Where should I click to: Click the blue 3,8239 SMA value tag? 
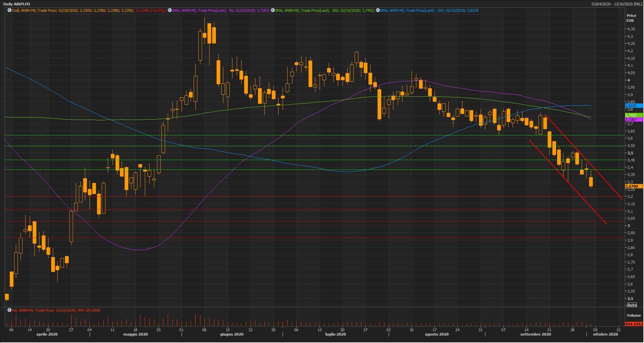(633, 106)
